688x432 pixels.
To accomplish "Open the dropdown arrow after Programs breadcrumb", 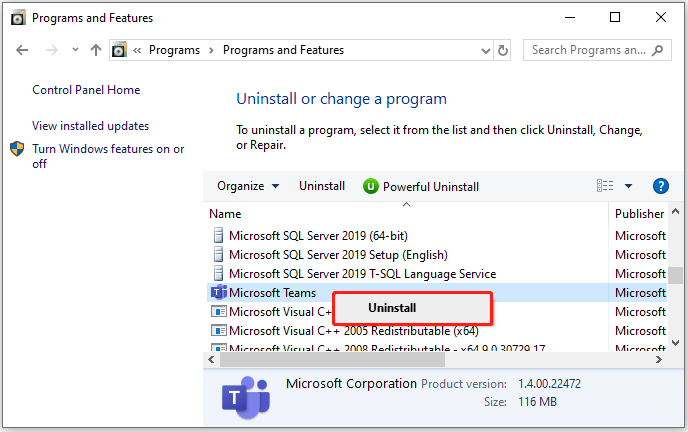I will [211, 50].
